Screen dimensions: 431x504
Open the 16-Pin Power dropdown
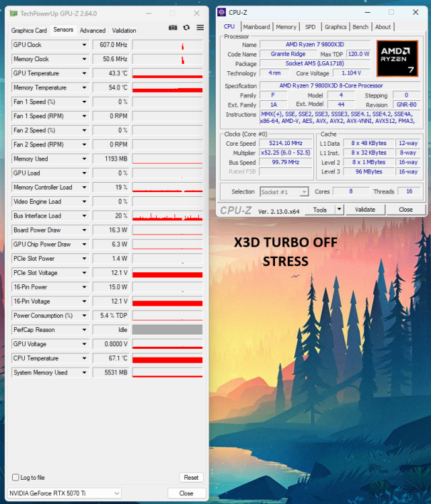tap(84, 287)
